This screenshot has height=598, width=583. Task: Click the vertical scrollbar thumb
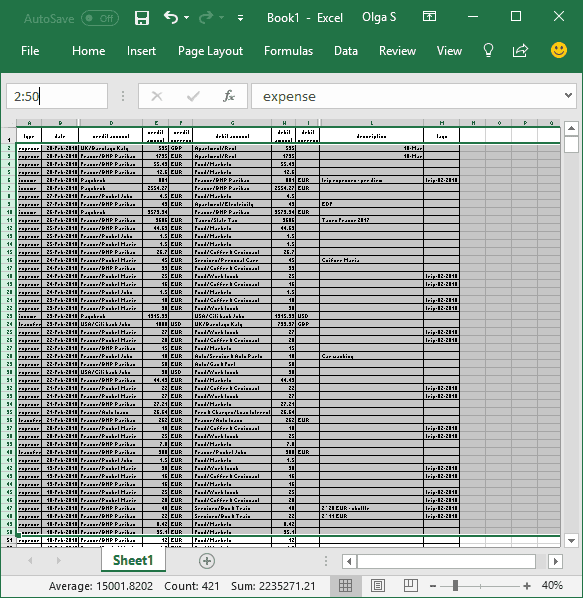tap(571, 144)
